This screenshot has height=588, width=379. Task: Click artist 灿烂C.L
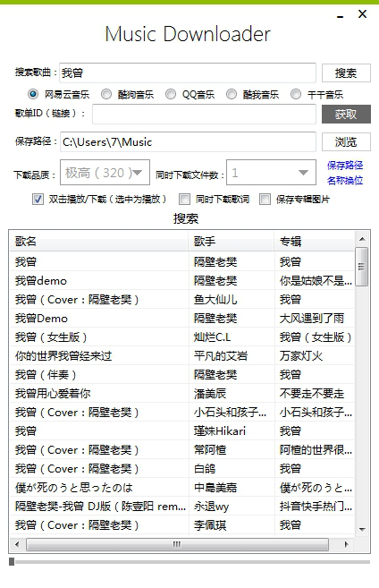pyautogui.click(x=212, y=337)
